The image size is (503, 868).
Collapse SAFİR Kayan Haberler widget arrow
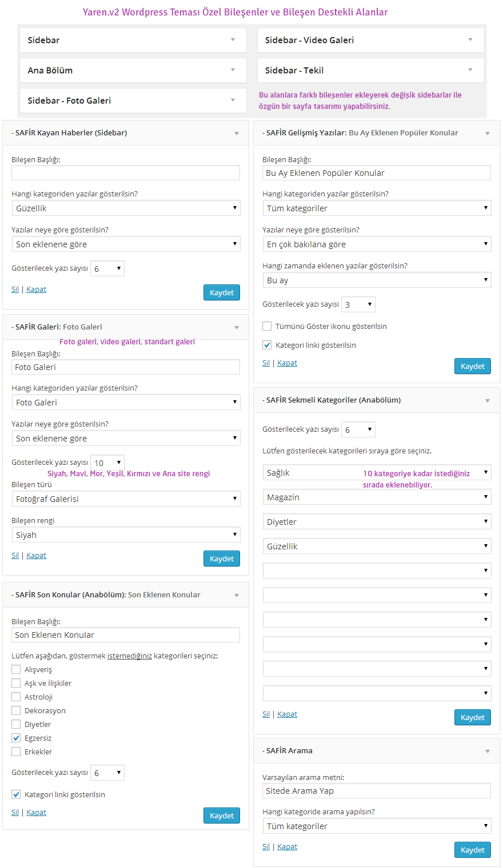point(237,133)
